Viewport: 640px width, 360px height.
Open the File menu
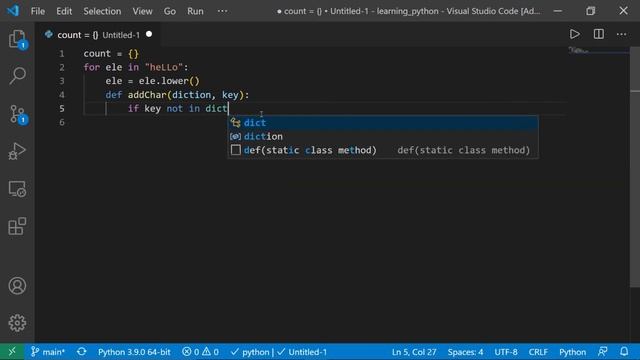(38, 11)
